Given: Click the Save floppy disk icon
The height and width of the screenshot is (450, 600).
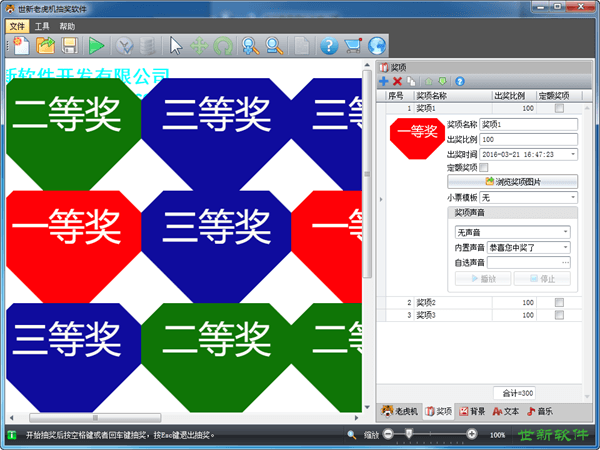Looking at the screenshot, I should pyautogui.click(x=70, y=45).
